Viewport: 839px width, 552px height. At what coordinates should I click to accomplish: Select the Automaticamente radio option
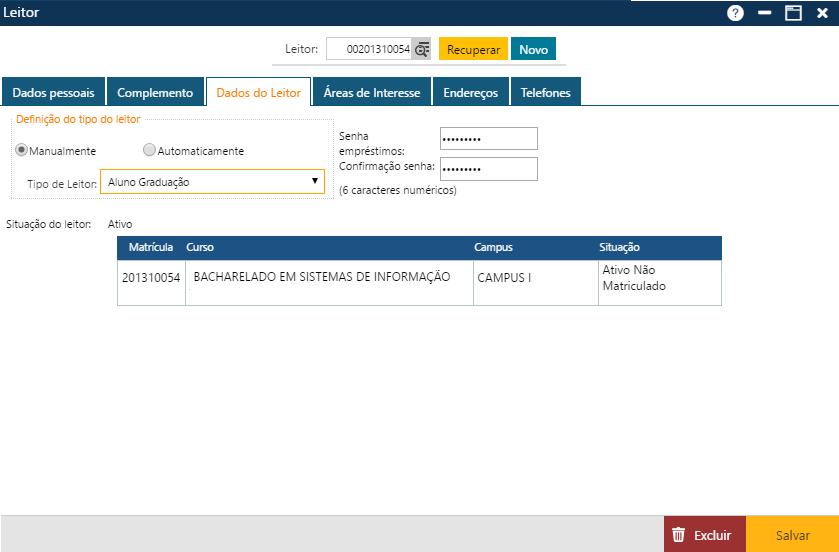[149, 151]
